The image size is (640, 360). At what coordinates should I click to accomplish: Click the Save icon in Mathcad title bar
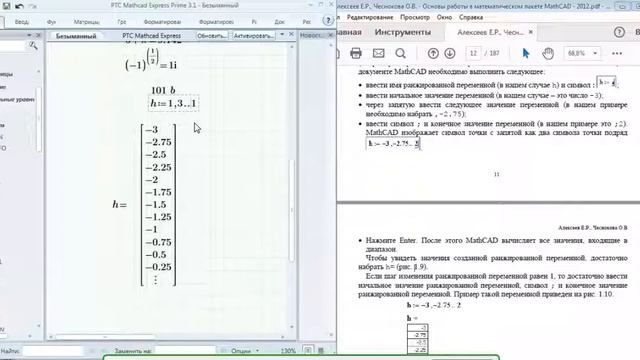pos(6,6)
